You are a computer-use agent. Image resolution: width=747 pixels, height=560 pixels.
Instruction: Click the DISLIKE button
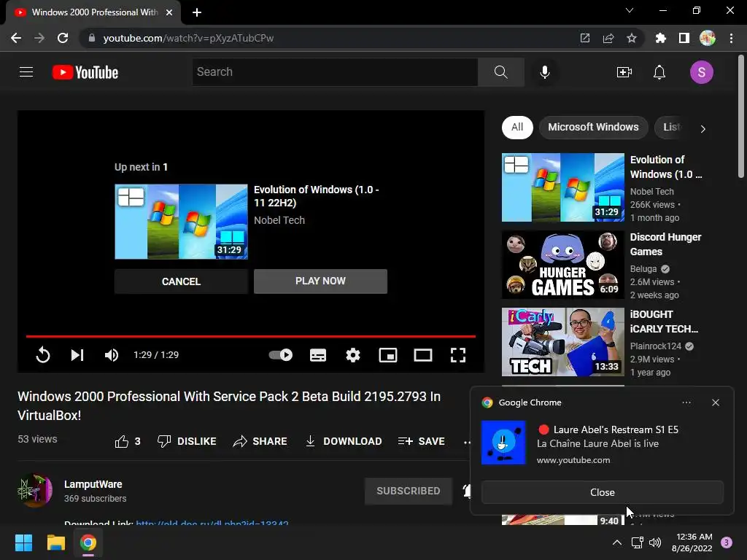[x=187, y=441]
